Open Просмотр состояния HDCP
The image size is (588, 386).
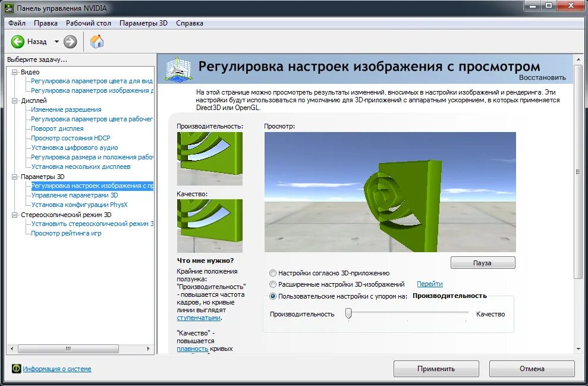(x=71, y=138)
